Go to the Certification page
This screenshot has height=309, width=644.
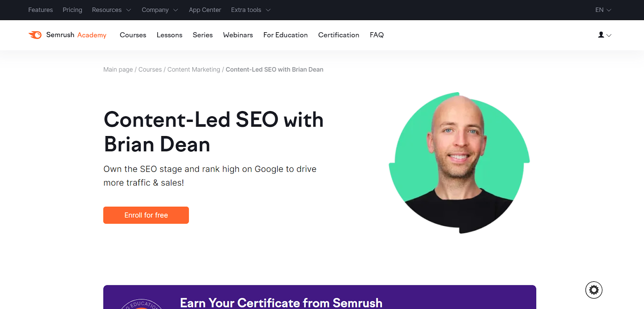pyautogui.click(x=339, y=35)
